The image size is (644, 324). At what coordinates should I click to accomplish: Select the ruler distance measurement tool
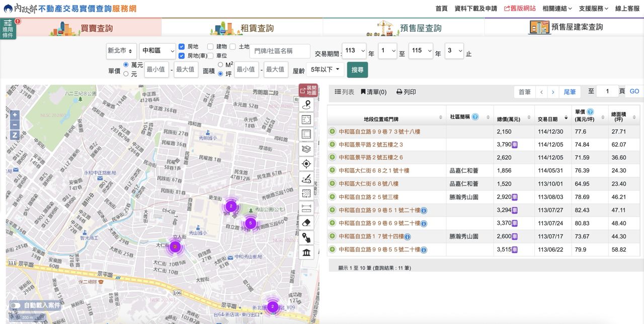(306, 208)
